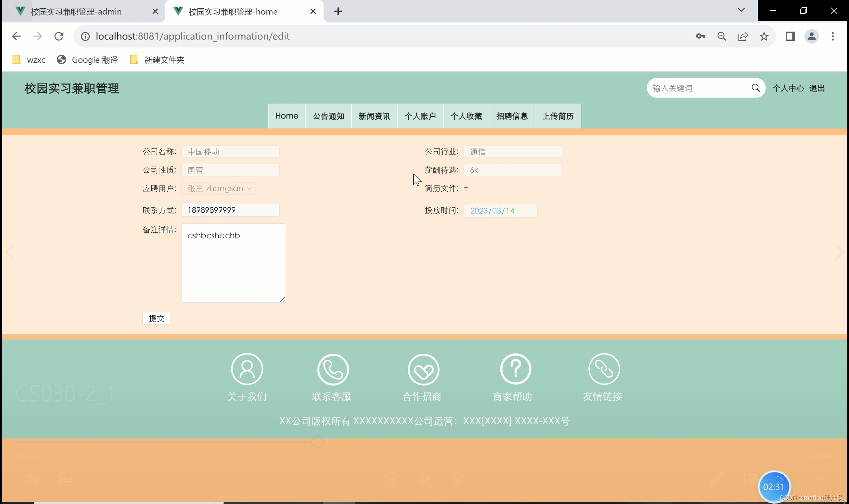This screenshot has width=849, height=504.
Task: Click the 提交 button
Action: pyautogui.click(x=156, y=318)
